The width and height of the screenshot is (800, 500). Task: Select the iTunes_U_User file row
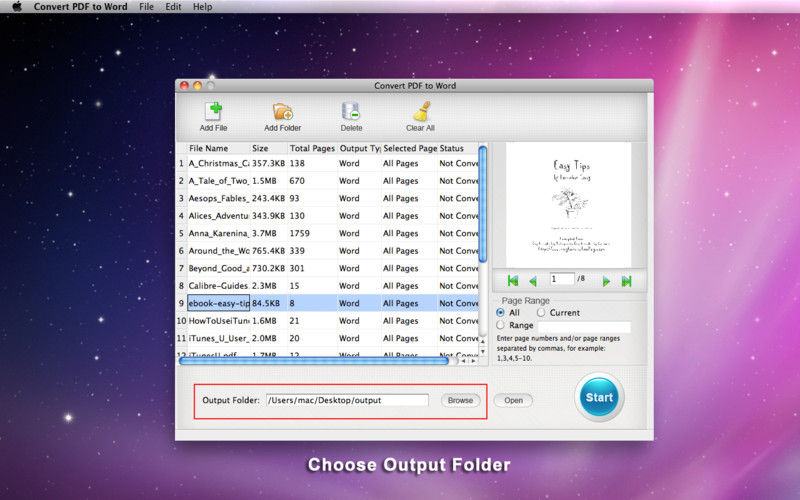click(x=328, y=338)
